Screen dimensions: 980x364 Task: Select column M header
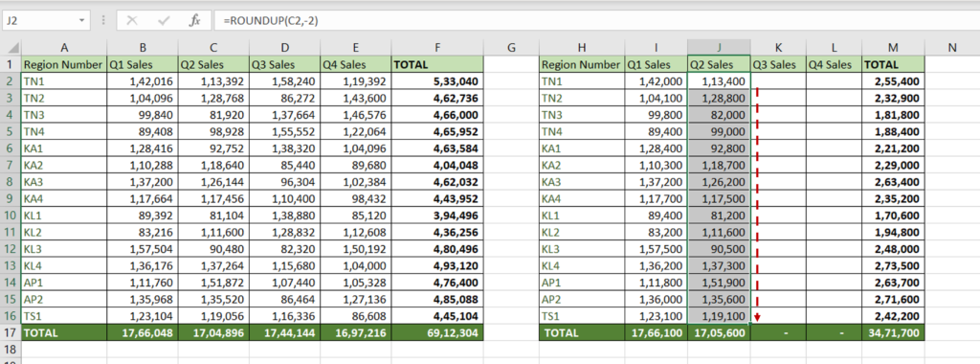(x=893, y=48)
